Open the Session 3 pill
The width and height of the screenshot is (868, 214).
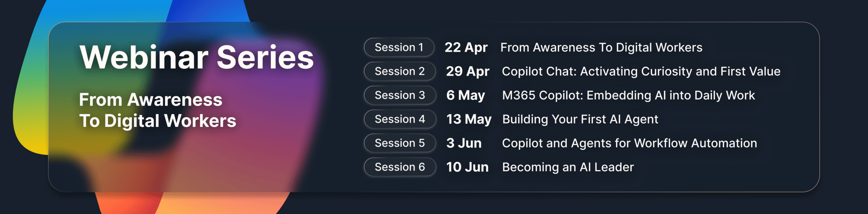(x=399, y=95)
